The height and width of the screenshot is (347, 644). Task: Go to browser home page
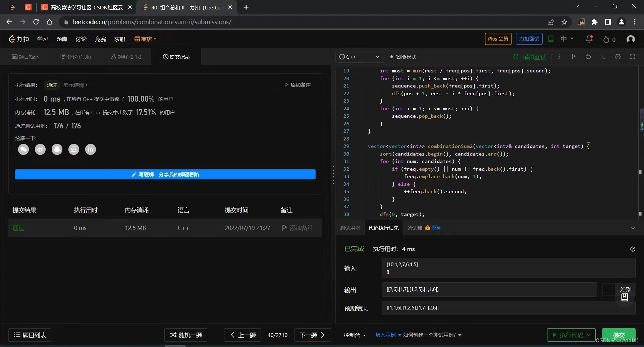pyautogui.click(x=49, y=22)
